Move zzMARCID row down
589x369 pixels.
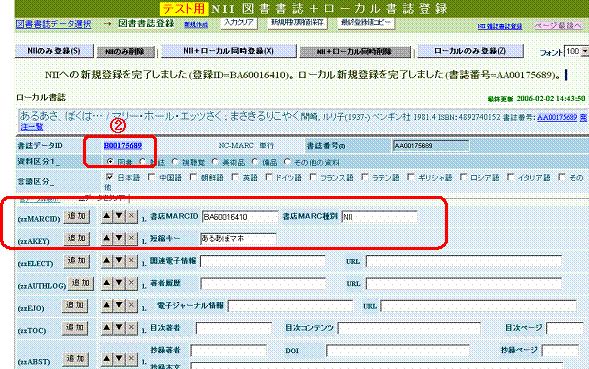point(119,216)
